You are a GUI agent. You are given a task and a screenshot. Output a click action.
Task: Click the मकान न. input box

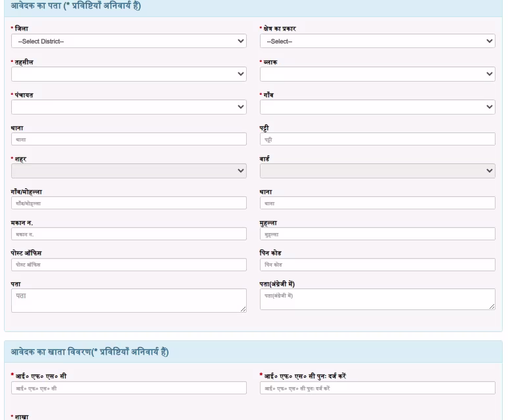click(128, 234)
